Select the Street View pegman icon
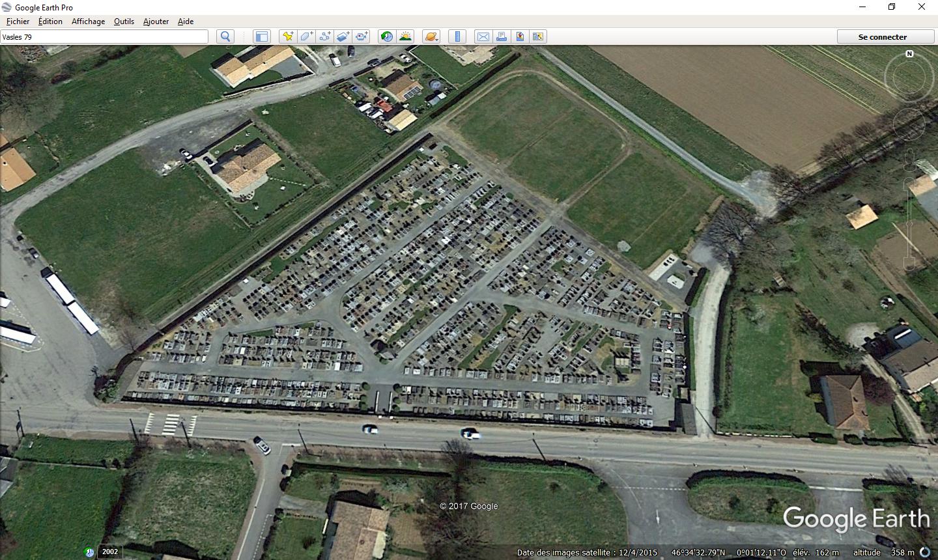The width and height of the screenshot is (938, 560). [909, 160]
